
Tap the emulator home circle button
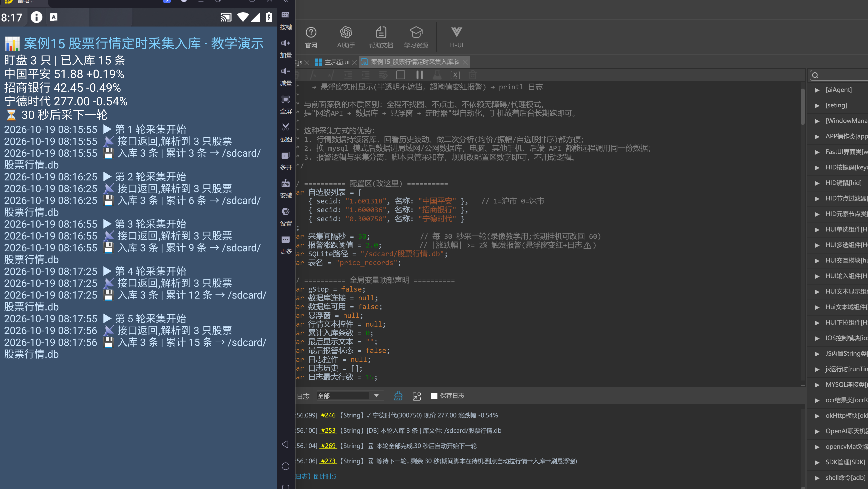pos(285,466)
